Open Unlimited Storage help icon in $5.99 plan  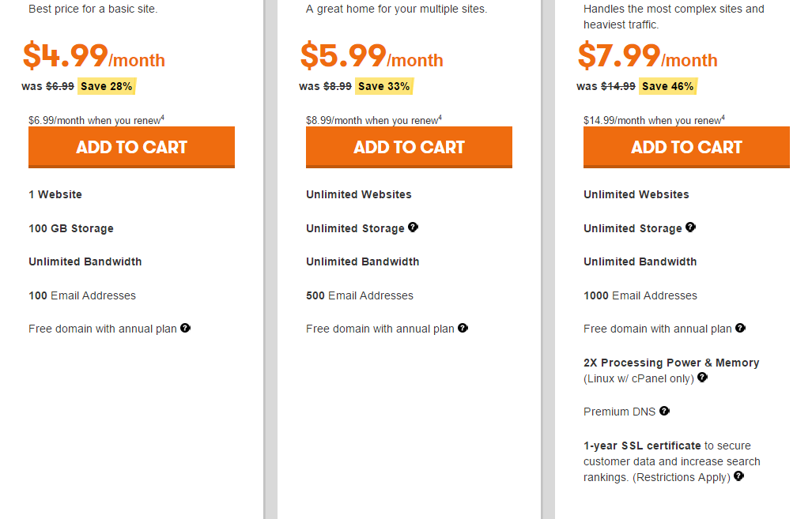[x=413, y=228]
